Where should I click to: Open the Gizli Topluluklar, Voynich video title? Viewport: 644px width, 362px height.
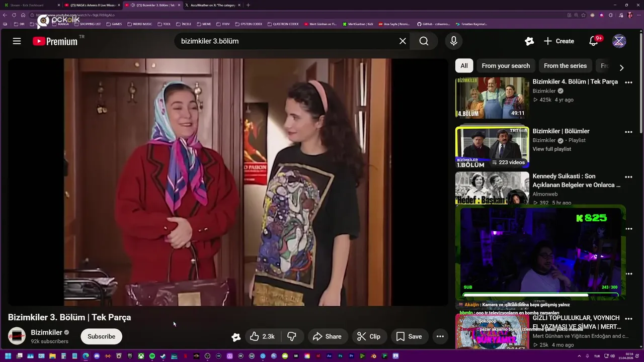[x=577, y=322]
